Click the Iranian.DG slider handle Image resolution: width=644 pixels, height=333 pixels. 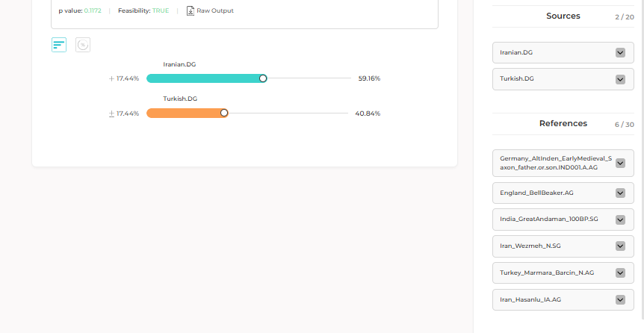pyautogui.click(x=263, y=78)
